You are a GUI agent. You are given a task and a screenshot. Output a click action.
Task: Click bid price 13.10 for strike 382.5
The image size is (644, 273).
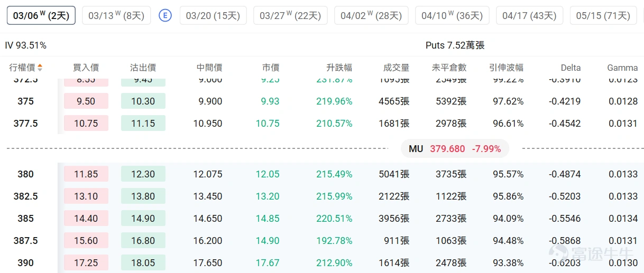click(86, 196)
